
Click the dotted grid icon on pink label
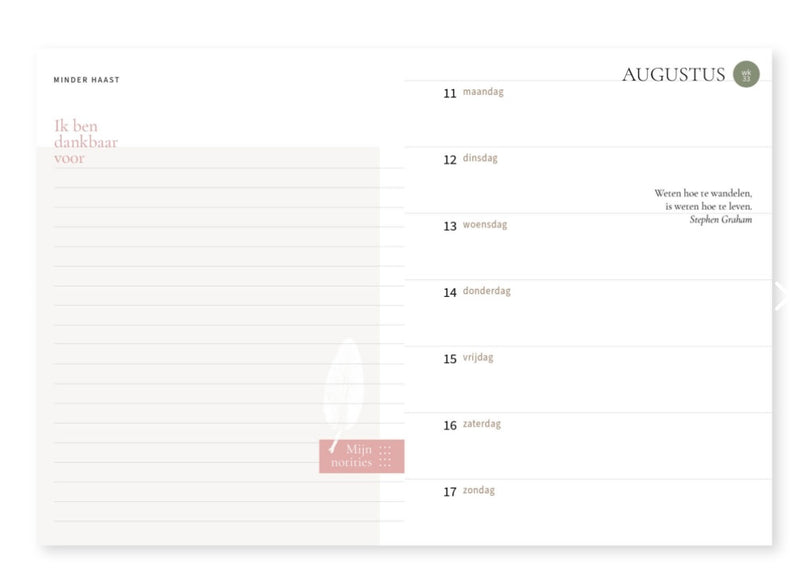tap(385, 456)
